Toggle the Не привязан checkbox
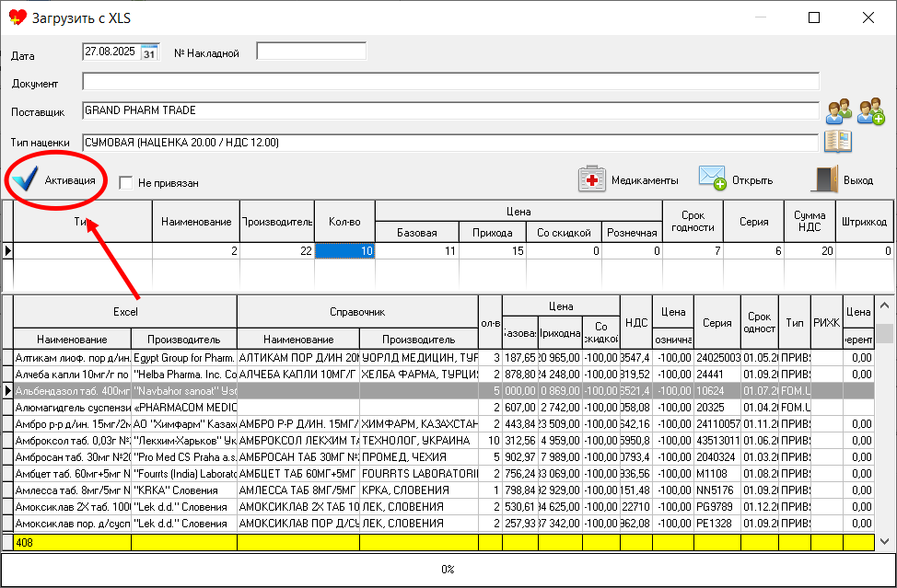Screen dimensions: 897x588 click(x=126, y=182)
